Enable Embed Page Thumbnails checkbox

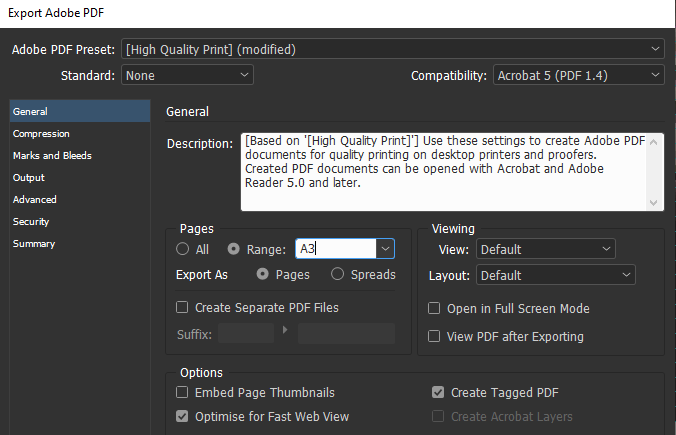(182, 392)
